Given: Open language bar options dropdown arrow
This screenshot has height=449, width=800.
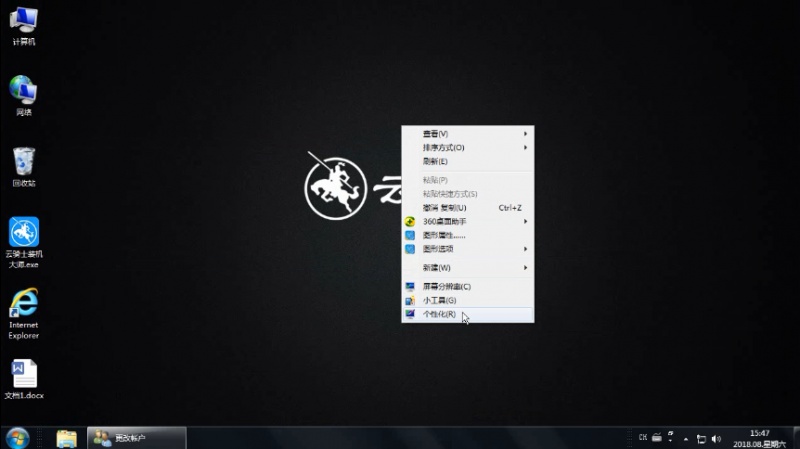Looking at the screenshot, I should 670,440.
